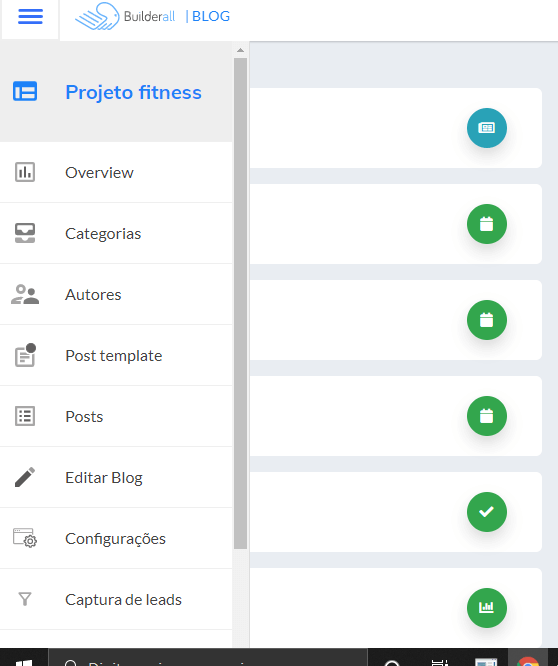The height and width of the screenshot is (666, 558).
Task: Click the sidebar scroll up arrow
Action: pyautogui.click(x=240, y=50)
